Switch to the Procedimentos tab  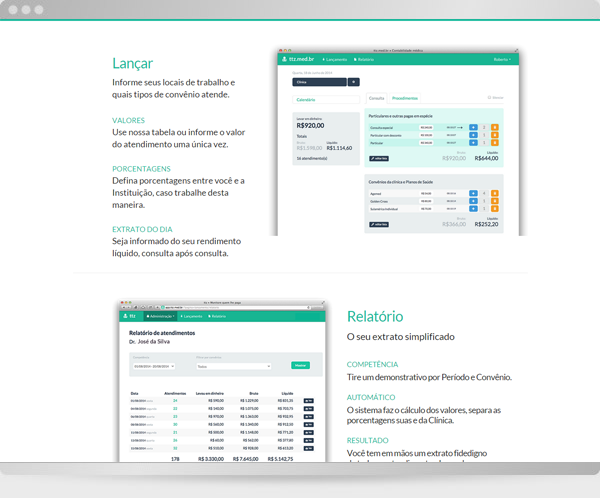pos(405,98)
